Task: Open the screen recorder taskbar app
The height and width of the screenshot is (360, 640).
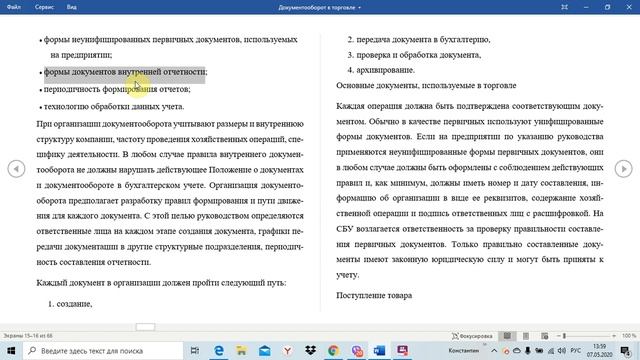Action: pyautogui.click(x=402, y=351)
